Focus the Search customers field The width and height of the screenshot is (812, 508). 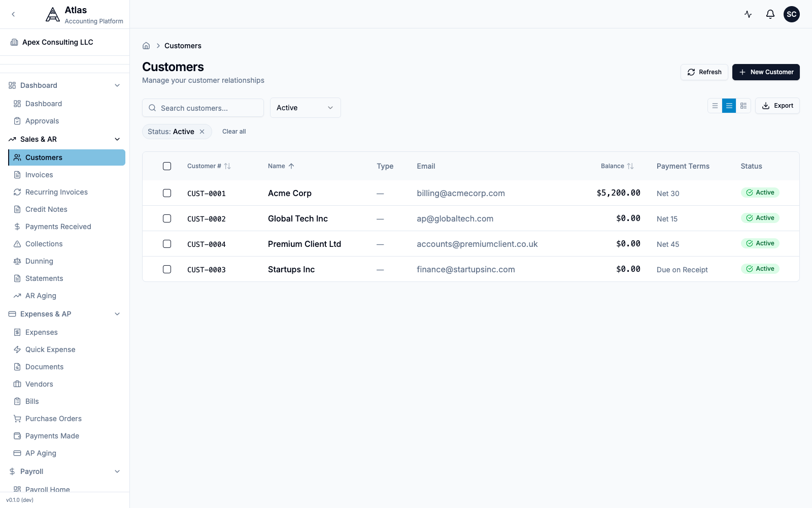click(x=203, y=108)
